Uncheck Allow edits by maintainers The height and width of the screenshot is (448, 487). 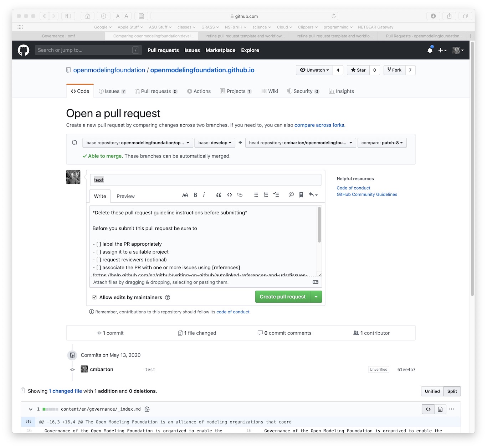tap(94, 297)
